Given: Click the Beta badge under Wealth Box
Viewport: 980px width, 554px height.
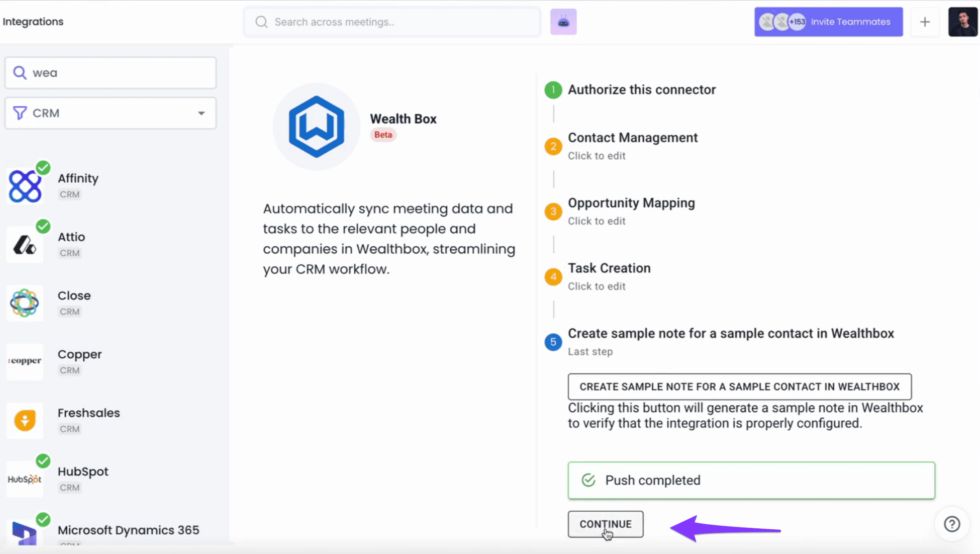Looking at the screenshot, I should [x=383, y=135].
